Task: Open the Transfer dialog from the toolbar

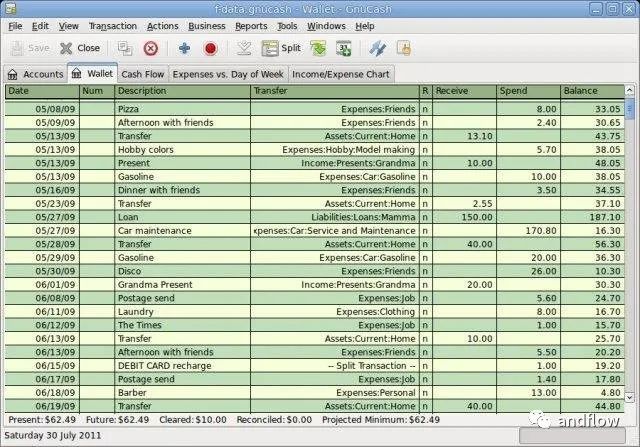Action: (377, 48)
